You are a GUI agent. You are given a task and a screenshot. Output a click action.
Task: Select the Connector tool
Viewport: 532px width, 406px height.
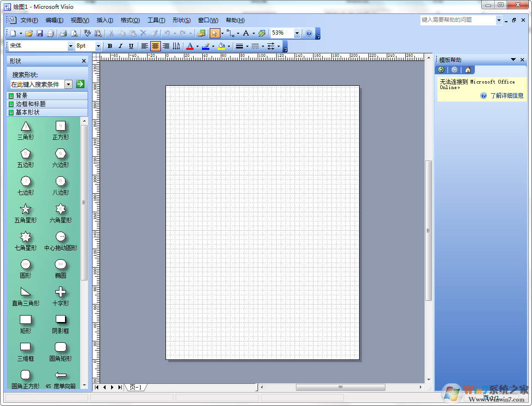click(231, 33)
